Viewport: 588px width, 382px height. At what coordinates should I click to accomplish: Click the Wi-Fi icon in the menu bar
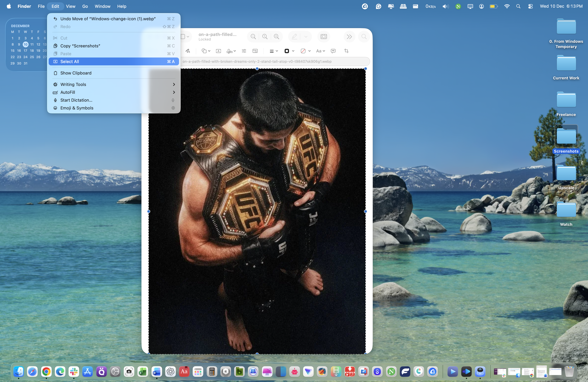[x=507, y=6]
